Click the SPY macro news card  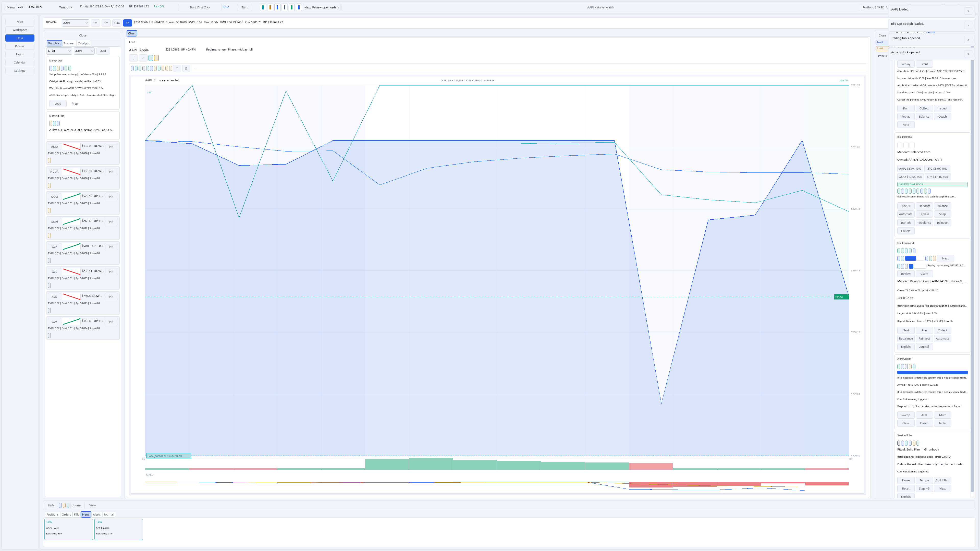point(119,529)
